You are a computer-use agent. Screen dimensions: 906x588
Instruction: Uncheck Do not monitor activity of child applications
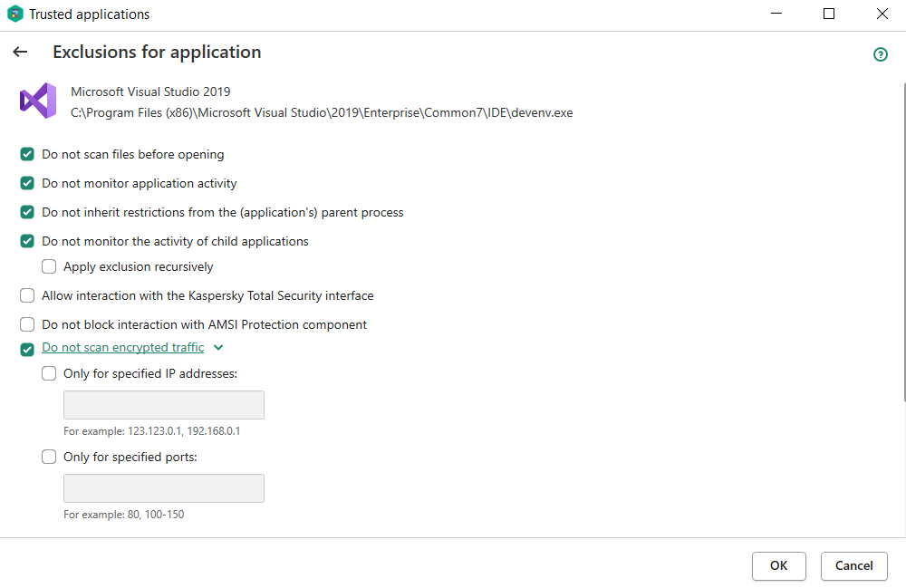point(27,242)
